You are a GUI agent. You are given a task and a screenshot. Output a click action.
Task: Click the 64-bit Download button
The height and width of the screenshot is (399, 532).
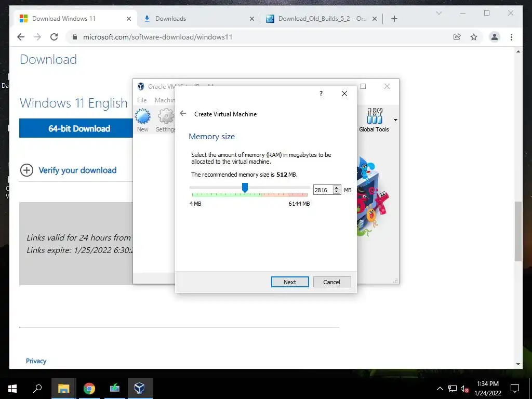click(x=76, y=128)
